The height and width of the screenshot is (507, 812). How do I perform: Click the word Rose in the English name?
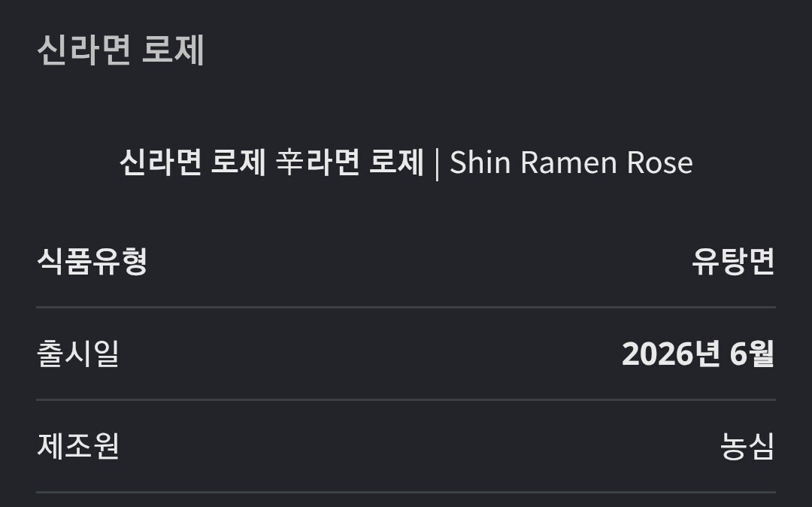tap(660, 162)
